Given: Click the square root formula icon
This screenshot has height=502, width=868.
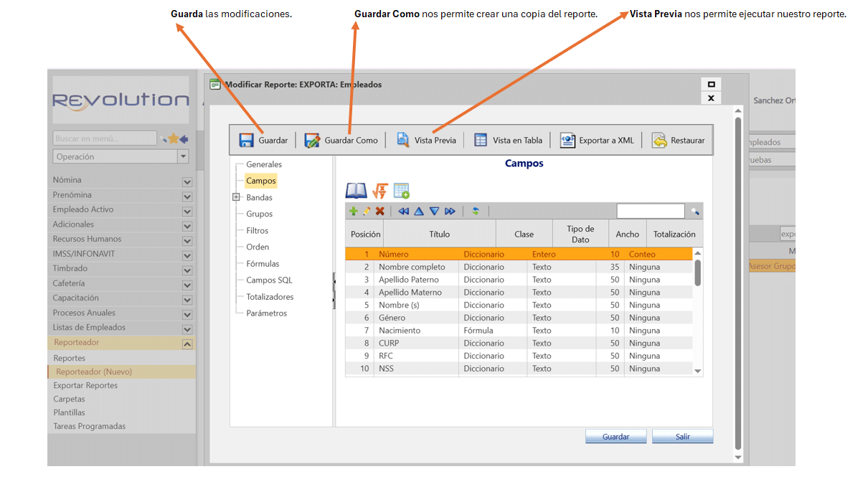Looking at the screenshot, I should point(380,191).
